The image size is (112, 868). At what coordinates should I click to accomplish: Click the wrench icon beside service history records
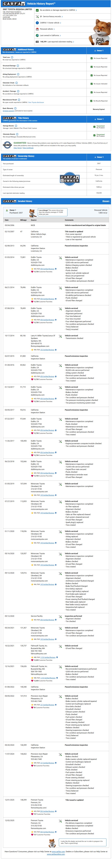pyautogui.click(x=37, y=16)
